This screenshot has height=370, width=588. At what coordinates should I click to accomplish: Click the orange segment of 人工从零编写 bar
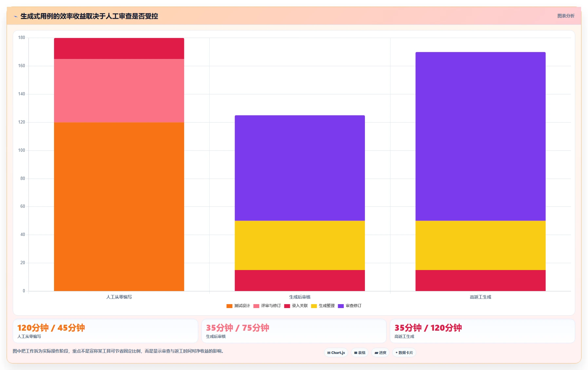119,206
